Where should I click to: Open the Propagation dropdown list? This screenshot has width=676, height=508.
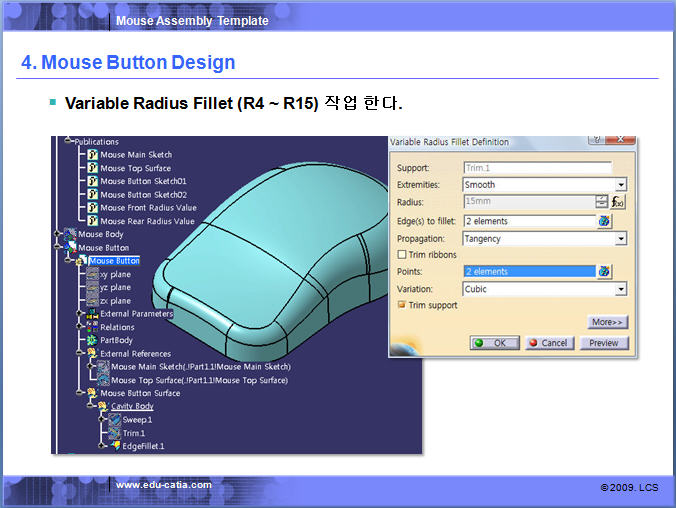620,239
